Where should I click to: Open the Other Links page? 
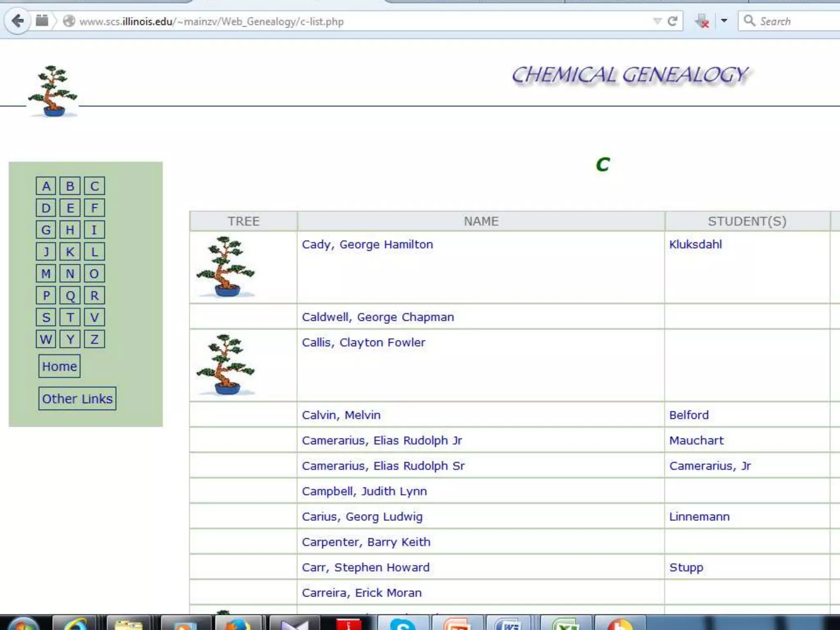[77, 399]
